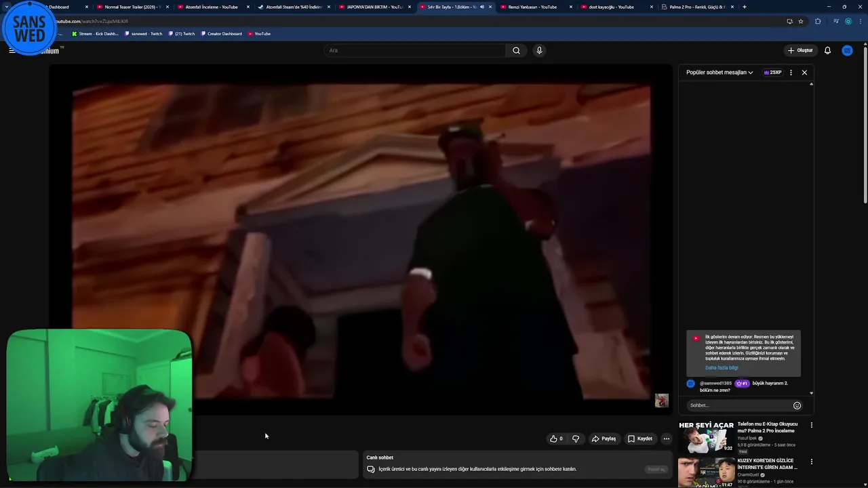Image resolution: width=868 pixels, height=488 pixels.
Task: Dislike the video with thumbs down
Action: [x=576, y=439]
